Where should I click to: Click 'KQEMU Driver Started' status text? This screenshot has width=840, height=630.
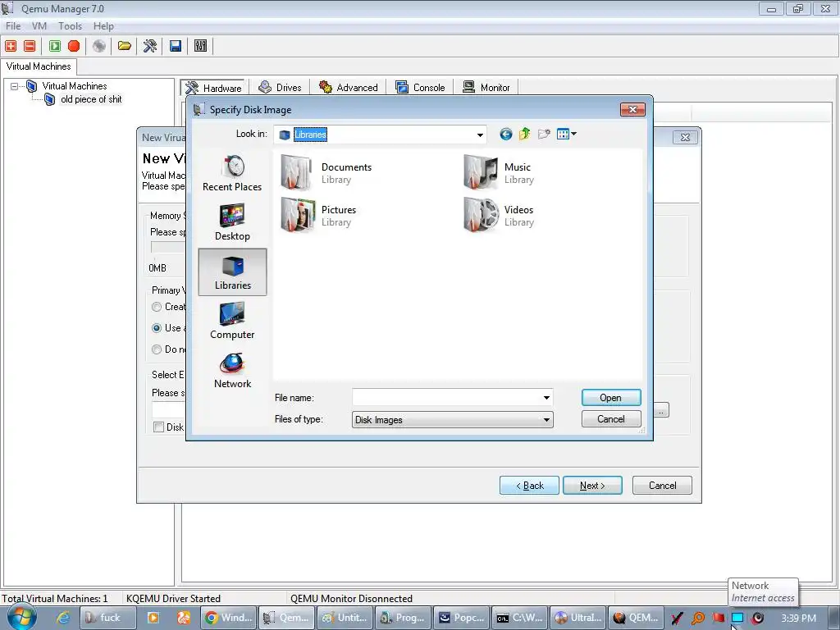[173, 598]
